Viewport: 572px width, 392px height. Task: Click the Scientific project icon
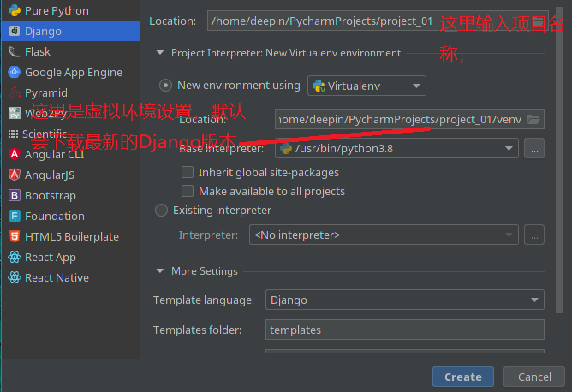13,134
